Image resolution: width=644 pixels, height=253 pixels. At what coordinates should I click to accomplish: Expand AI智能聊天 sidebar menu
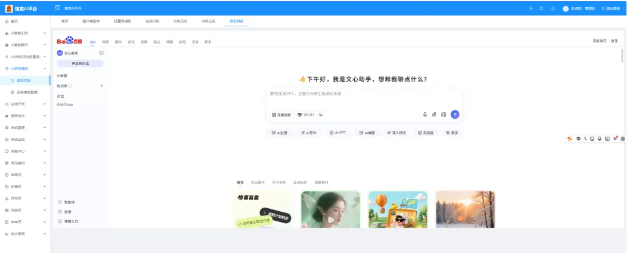[x=25, y=45]
